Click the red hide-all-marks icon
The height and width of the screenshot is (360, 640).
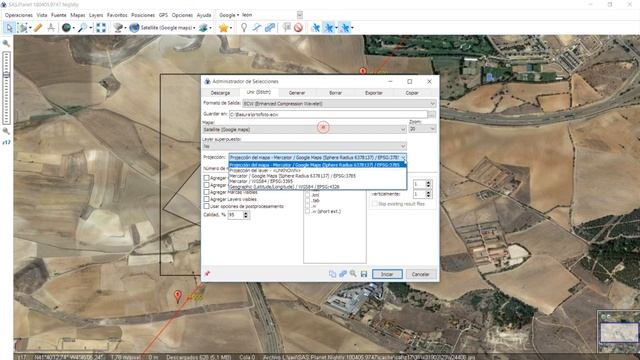click(x=298, y=27)
